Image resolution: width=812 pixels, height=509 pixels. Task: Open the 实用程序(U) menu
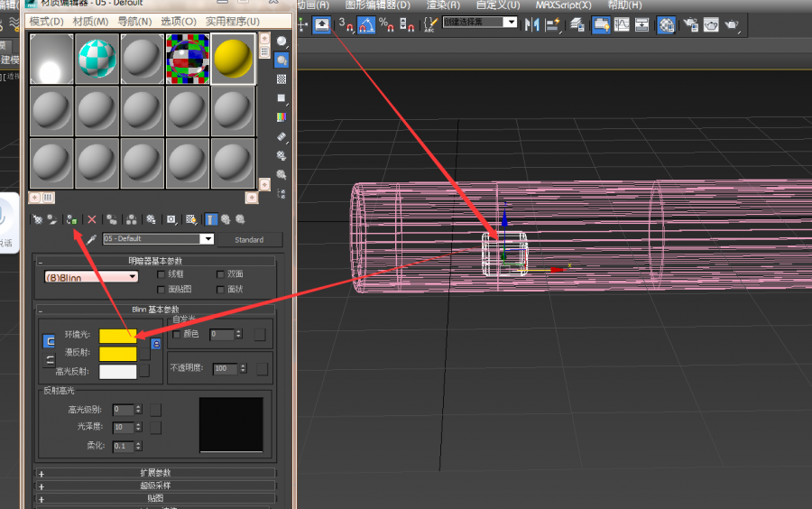(x=232, y=21)
